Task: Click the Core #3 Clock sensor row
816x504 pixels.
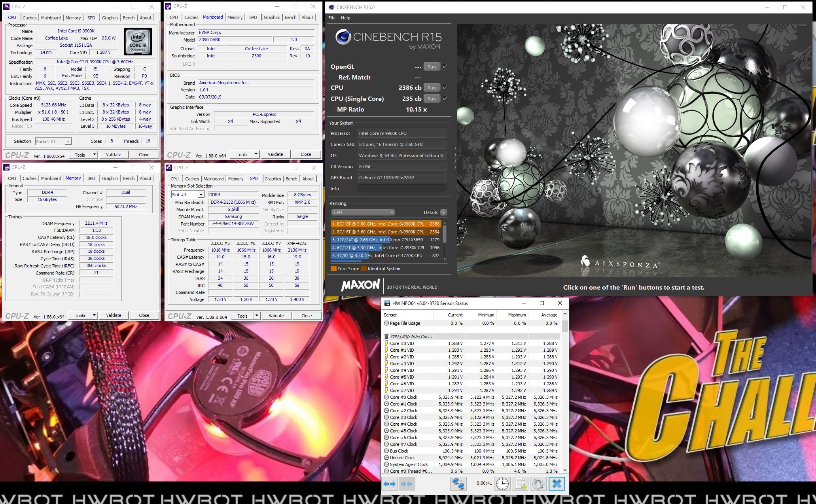Action: (x=471, y=417)
